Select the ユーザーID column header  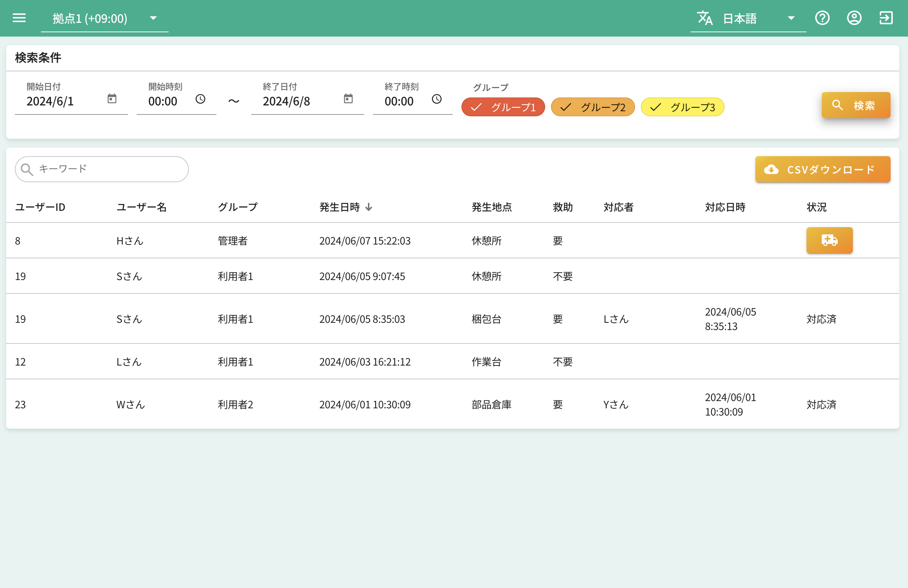(40, 207)
